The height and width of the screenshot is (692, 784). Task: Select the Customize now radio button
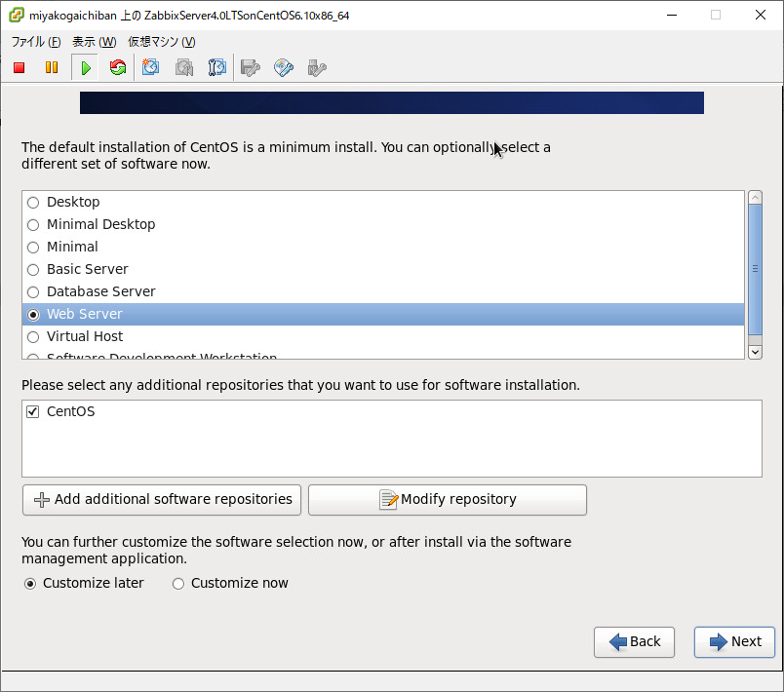(x=178, y=584)
